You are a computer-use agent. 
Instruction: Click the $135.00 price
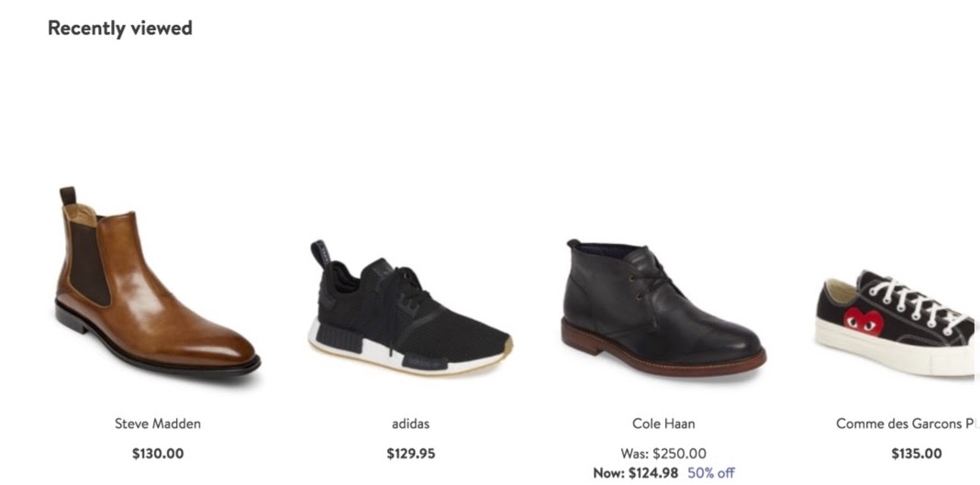(x=917, y=453)
